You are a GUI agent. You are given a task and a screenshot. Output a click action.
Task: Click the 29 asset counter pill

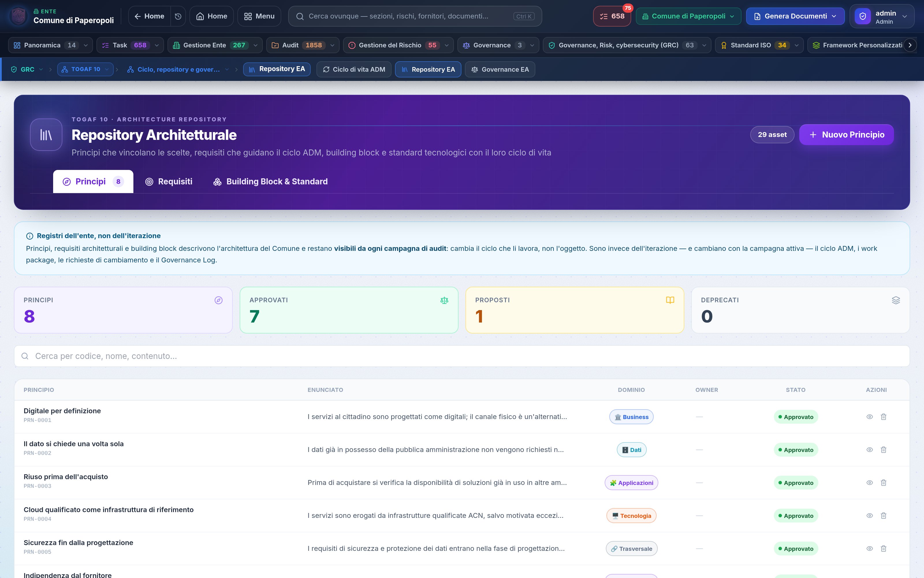tap(772, 135)
